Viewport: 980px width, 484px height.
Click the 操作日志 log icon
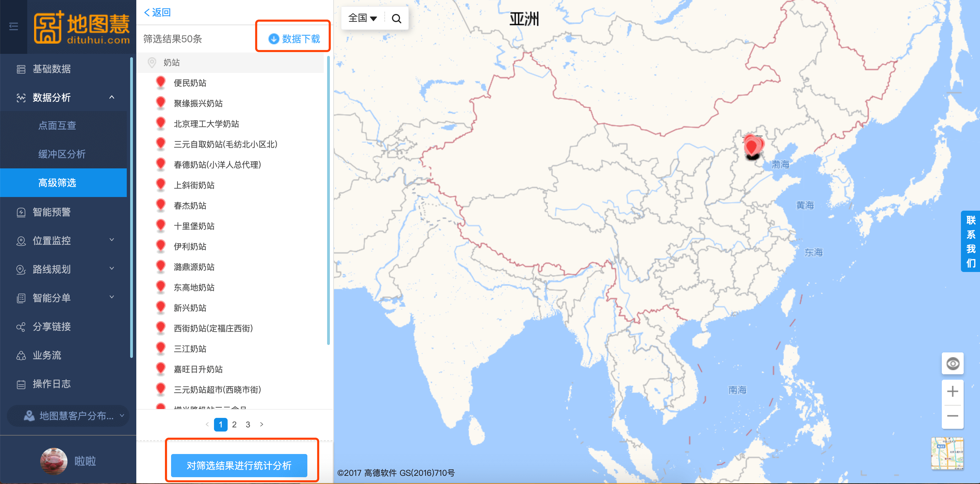21,384
